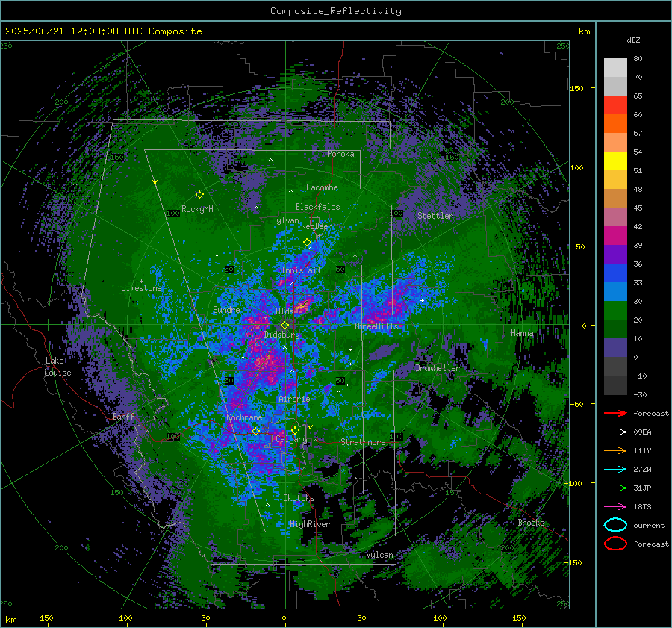This screenshot has height=628, width=672.
Task: Click the Blackfalds label
Action: (317, 207)
